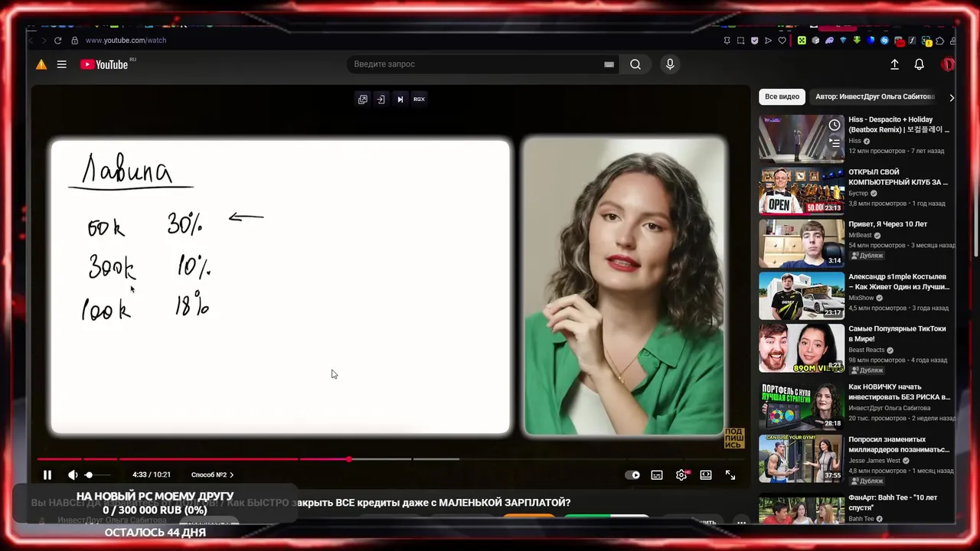The height and width of the screenshot is (551, 980).
Task: Click the skip-next icon above video
Action: 400,99
